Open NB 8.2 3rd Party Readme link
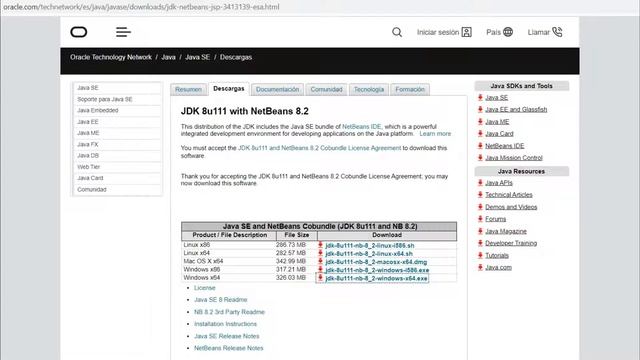This screenshot has width=640, height=360. [229, 312]
